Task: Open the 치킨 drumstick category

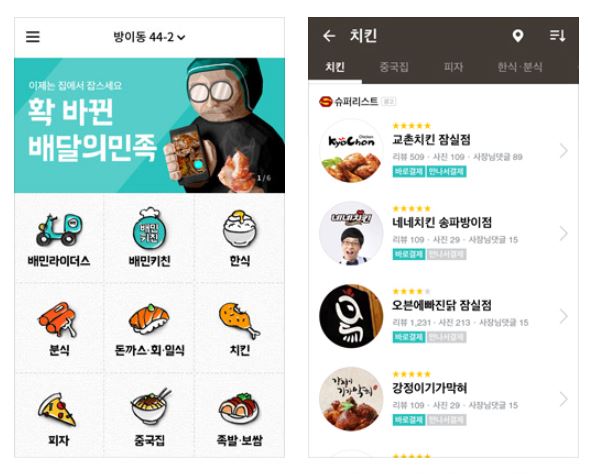Action: 240,329
